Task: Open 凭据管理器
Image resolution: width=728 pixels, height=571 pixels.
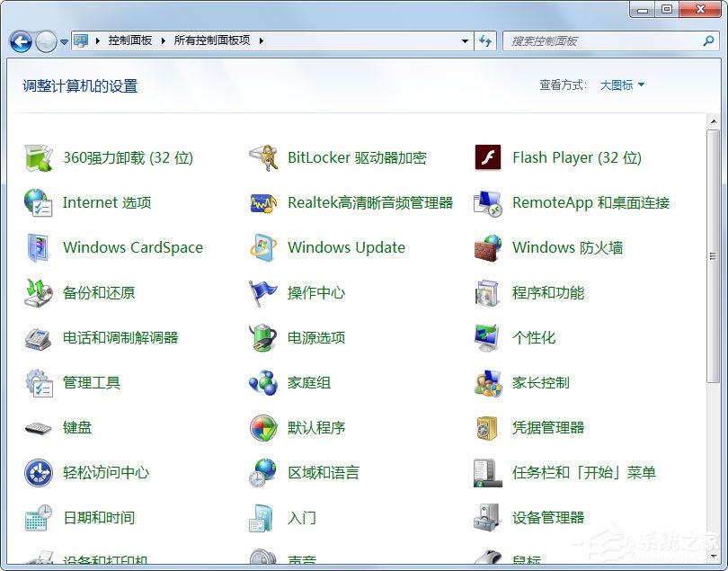Action: 549,427
